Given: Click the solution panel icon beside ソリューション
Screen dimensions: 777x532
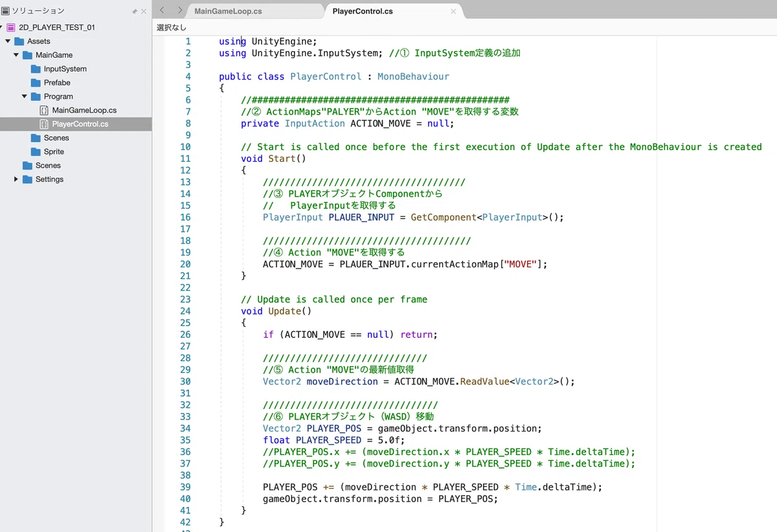Looking at the screenshot, I should point(6,11).
